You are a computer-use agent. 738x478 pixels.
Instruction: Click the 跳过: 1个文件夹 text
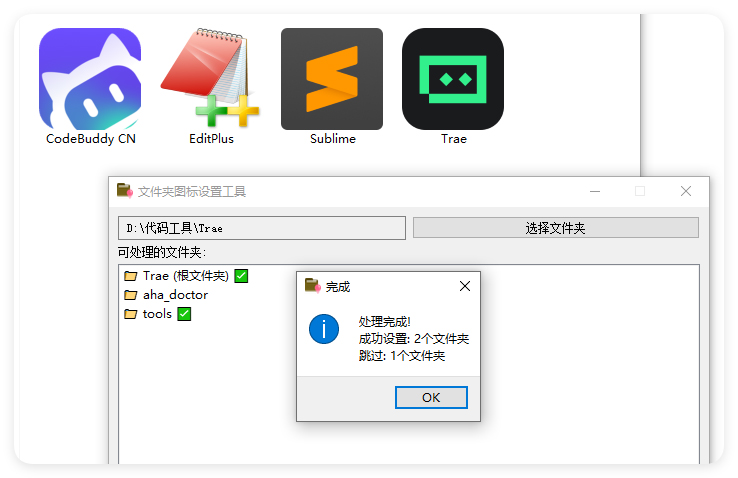pyautogui.click(x=402, y=356)
